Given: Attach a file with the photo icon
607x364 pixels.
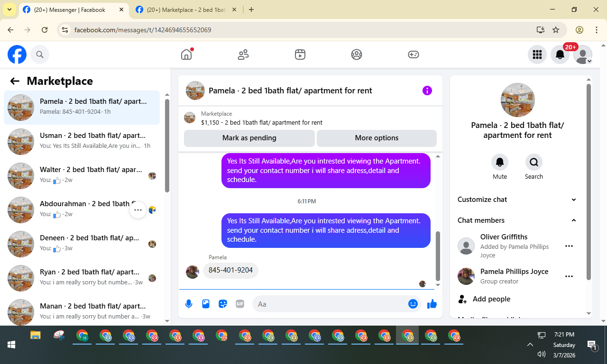Looking at the screenshot, I should [206, 304].
